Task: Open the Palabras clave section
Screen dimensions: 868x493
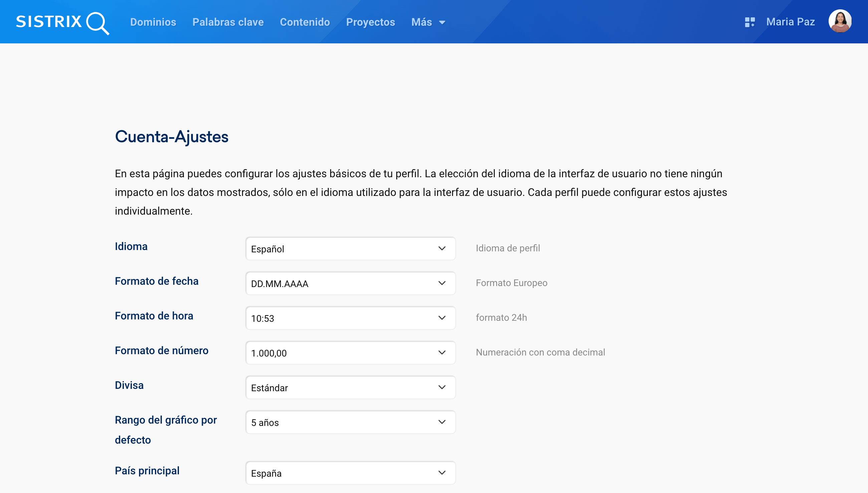Action: [228, 22]
